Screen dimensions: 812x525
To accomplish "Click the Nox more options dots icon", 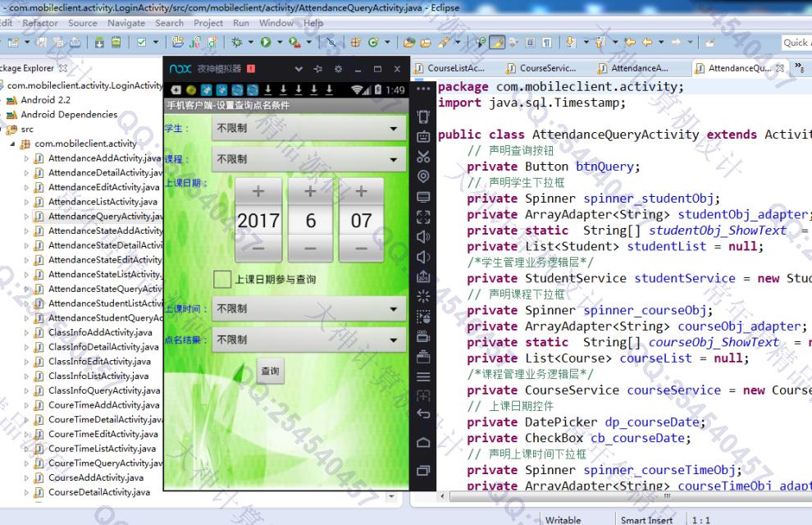I will (423, 89).
